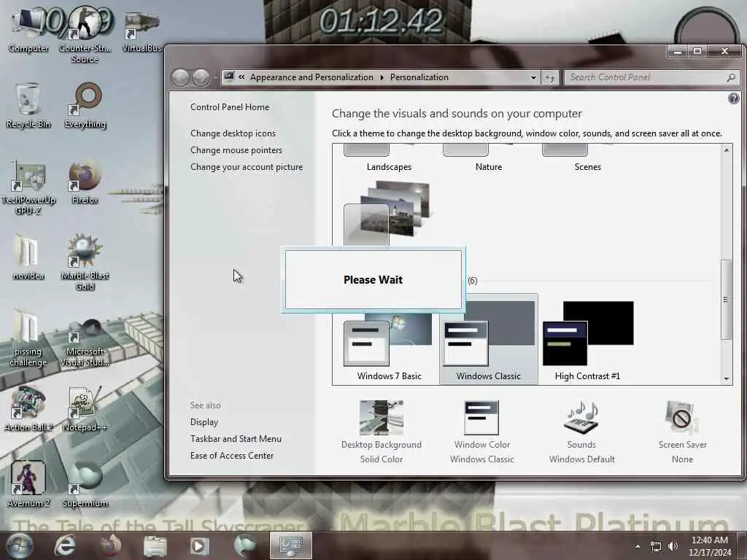
Task: Expand the breadcrumb chevron before Appearance
Action: click(241, 77)
